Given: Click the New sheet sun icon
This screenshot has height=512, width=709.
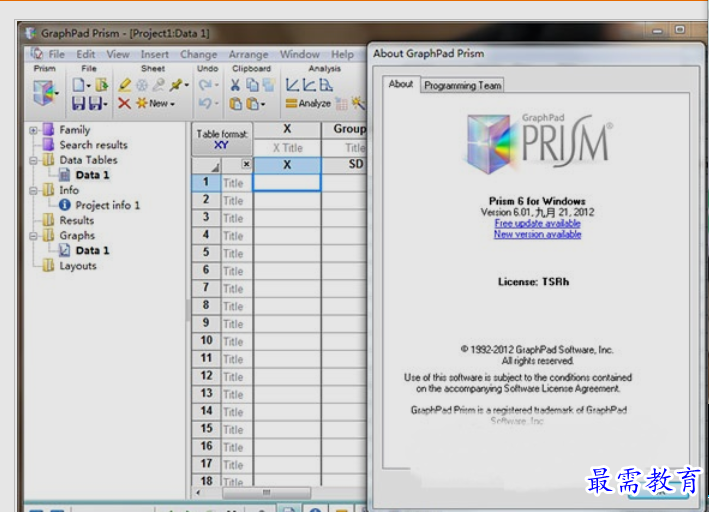Looking at the screenshot, I should (142, 103).
